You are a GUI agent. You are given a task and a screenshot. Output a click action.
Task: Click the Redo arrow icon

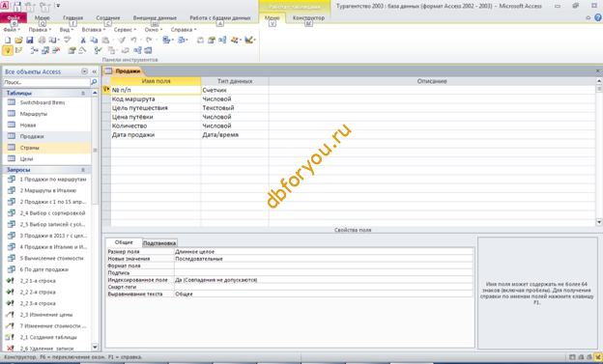149,40
